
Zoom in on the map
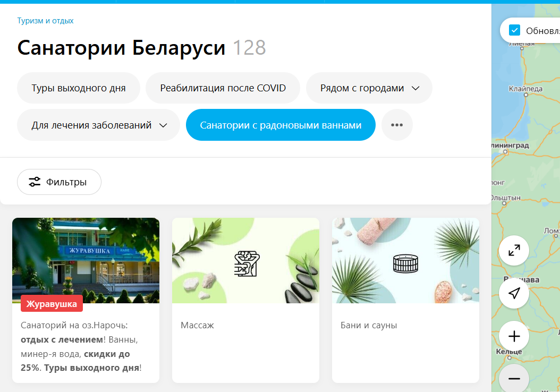click(514, 336)
